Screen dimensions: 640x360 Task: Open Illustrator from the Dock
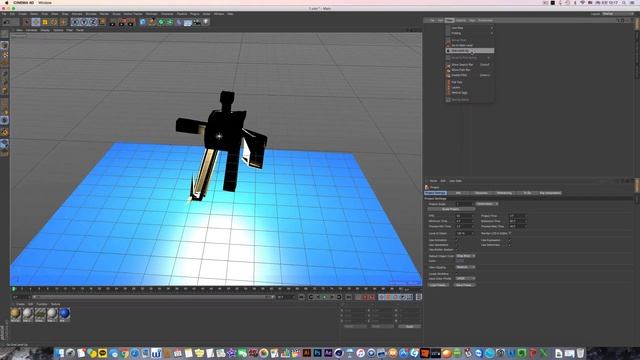click(307, 353)
